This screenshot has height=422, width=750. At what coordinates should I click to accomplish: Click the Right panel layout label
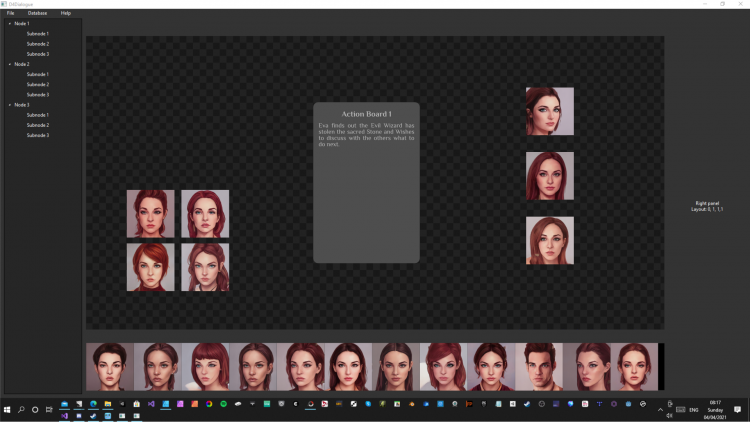pyautogui.click(x=707, y=206)
